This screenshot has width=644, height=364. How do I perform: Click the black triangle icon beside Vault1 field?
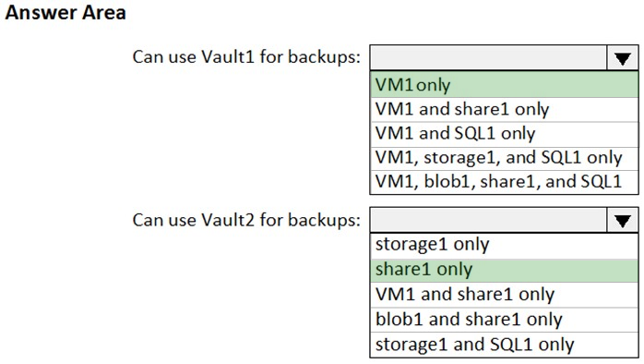point(623,59)
